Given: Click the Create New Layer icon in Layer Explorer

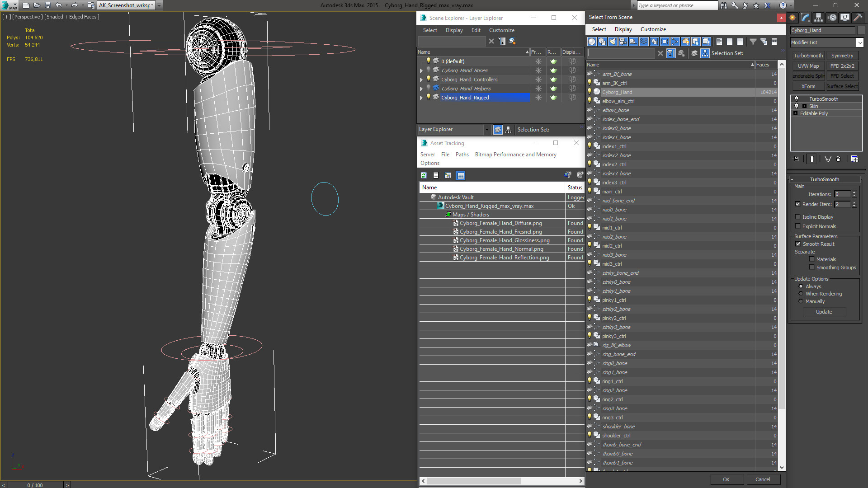Looking at the screenshot, I should 512,41.
